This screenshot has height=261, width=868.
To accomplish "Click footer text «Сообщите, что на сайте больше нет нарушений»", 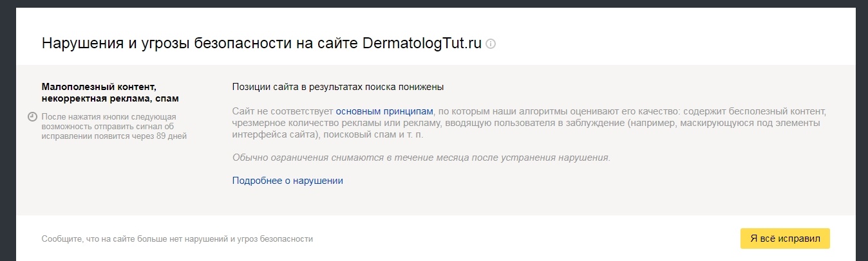I will [x=177, y=239].
